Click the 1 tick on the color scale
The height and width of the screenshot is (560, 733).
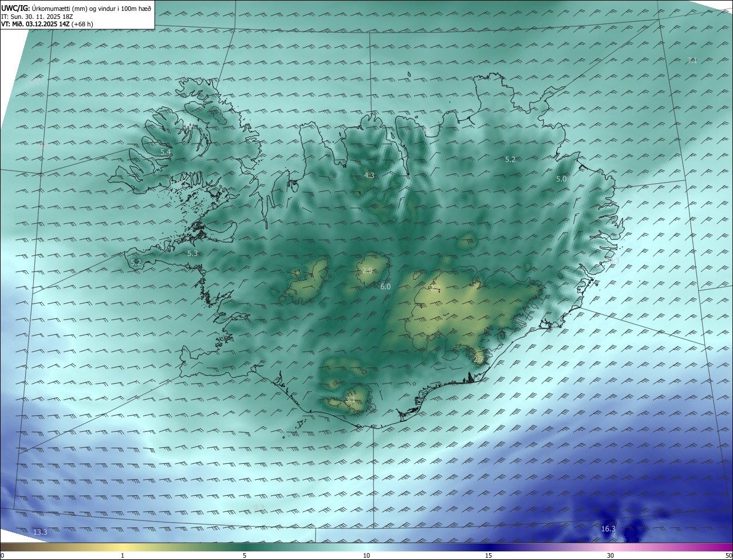tap(123, 555)
